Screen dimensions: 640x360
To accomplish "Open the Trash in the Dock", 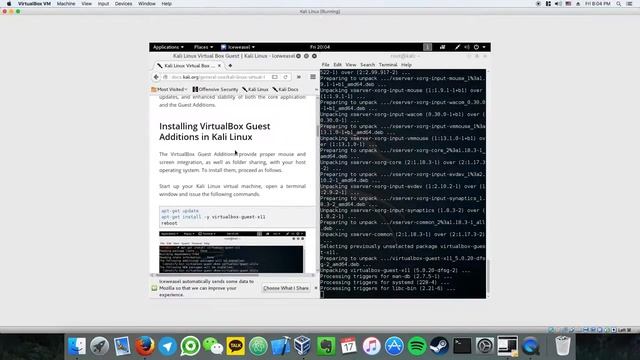I will 563,346.
